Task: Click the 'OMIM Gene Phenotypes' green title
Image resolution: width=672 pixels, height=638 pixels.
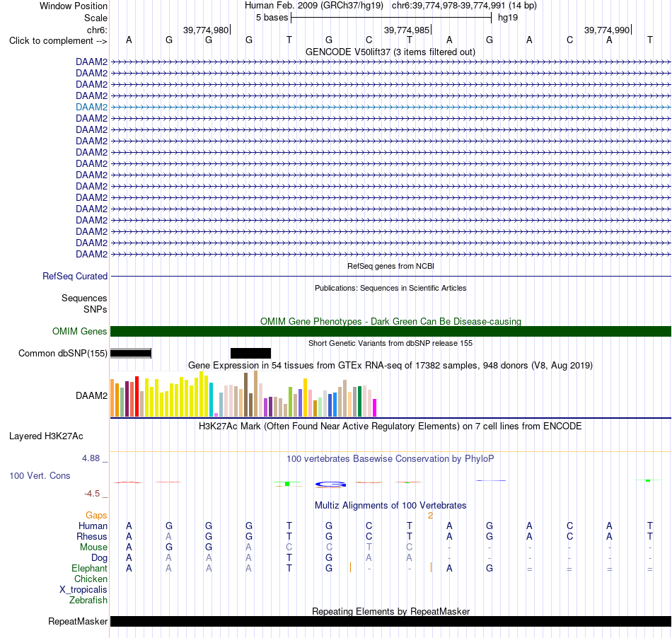Action: pyautogui.click(x=390, y=321)
